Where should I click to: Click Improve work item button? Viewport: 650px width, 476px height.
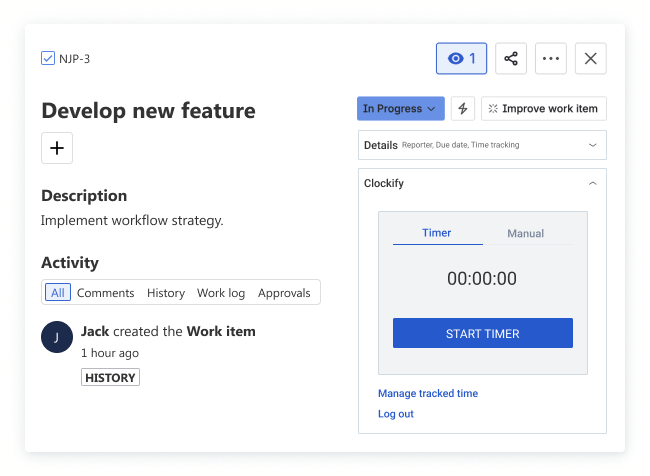tap(543, 109)
